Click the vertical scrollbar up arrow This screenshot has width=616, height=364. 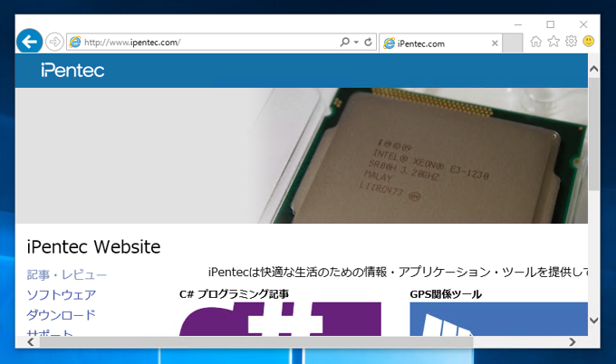[594, 69]
